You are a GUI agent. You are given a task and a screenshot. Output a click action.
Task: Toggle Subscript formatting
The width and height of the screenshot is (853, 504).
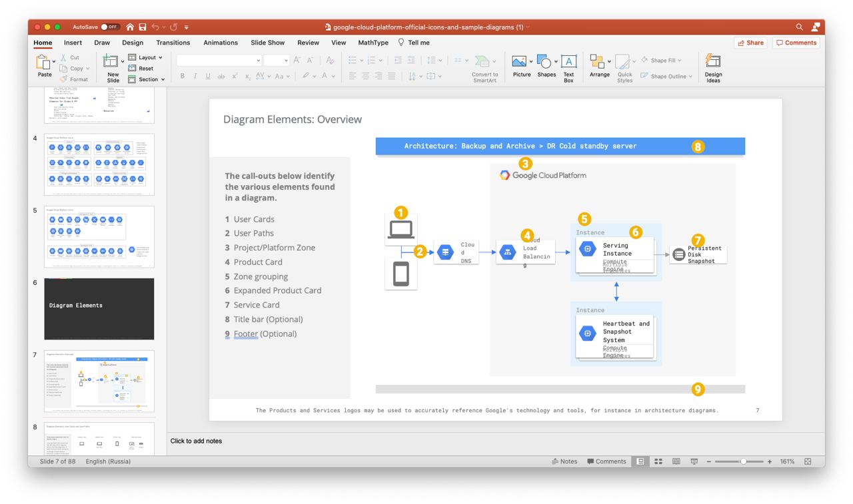[x=247, y=77]
